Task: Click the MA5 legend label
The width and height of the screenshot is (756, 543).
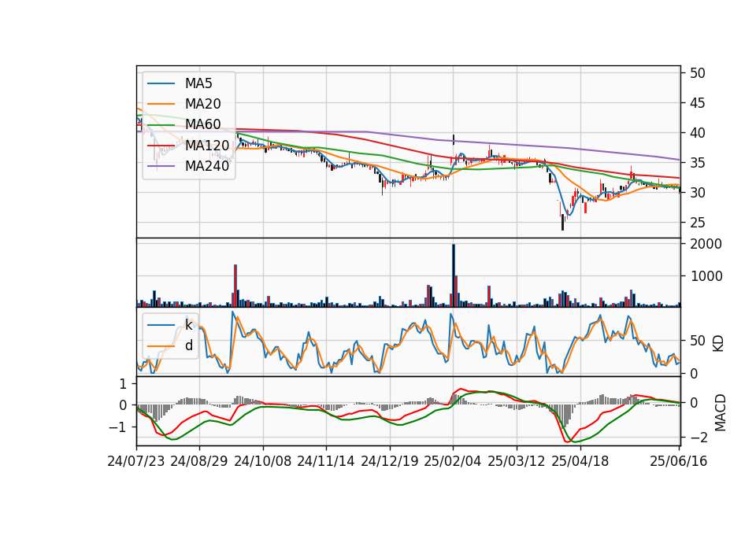Action: 198,83
